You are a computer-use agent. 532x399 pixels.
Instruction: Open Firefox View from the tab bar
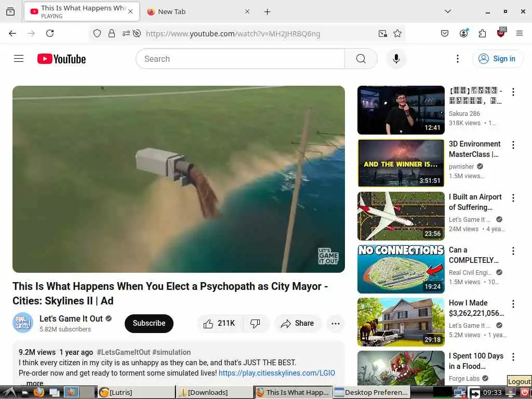[x=10, y=11]
